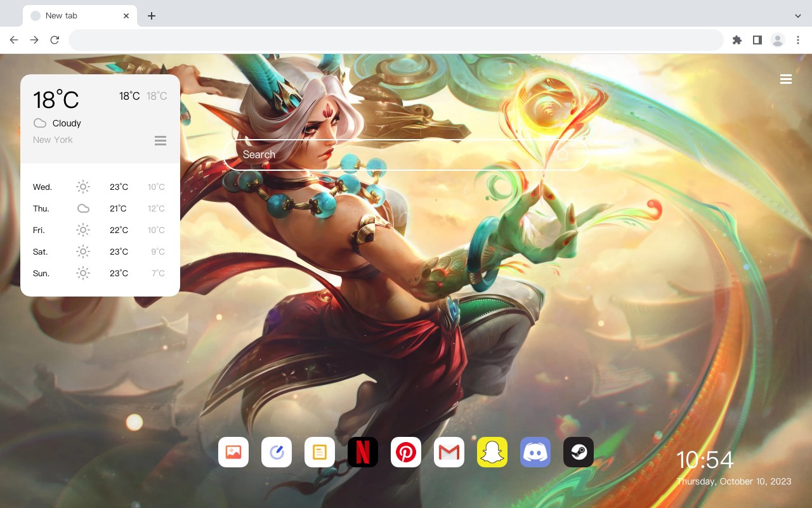Open the page hamburger settings menu
Viewport: 812px width, 508px height.
click(x=786, y=79)
